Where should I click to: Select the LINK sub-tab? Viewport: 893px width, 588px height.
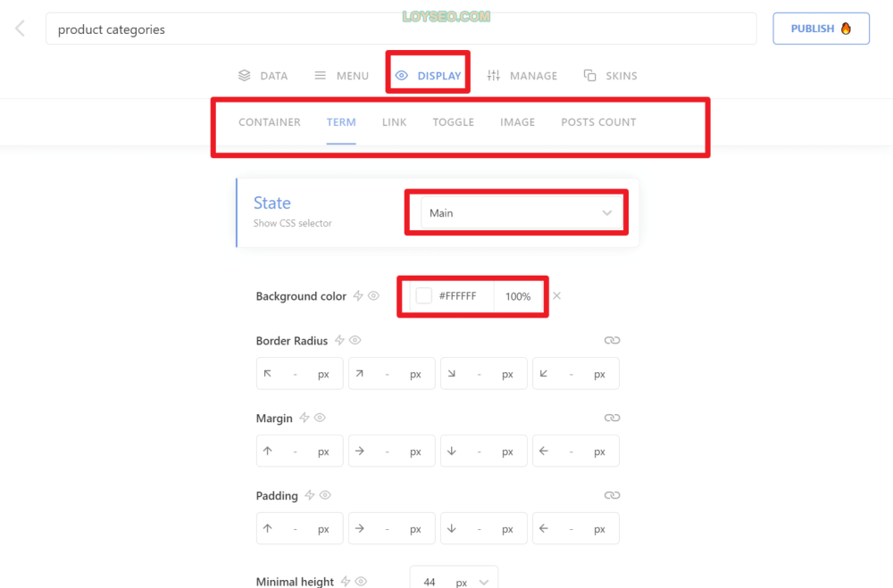click(x=394, y=122)
